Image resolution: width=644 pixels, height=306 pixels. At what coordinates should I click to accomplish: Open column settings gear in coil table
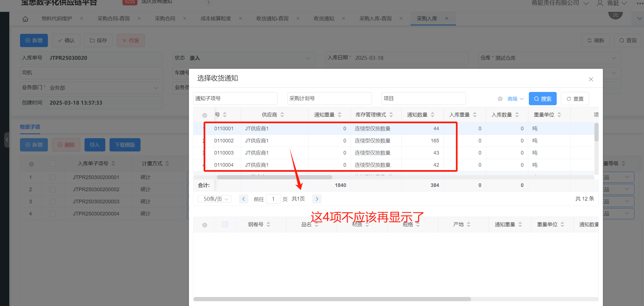coord(205,225)
